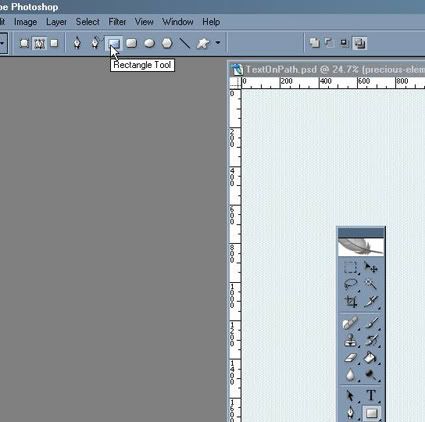Viewport: 425px width, 422px height.
Task: Open the Help menu
Action: [x=211, y=22]
